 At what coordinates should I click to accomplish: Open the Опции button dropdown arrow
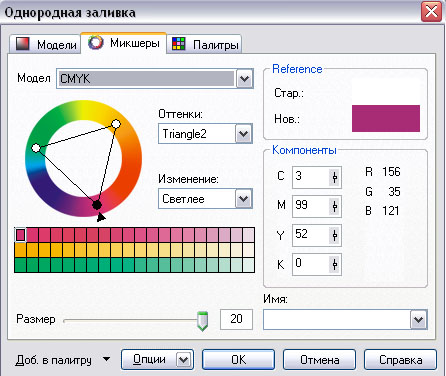[184, 360]
